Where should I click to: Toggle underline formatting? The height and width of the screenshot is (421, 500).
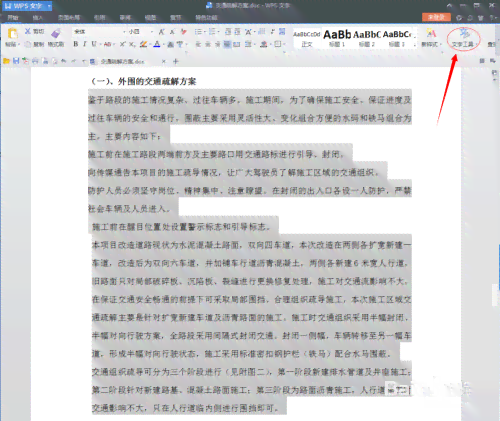coord(94,44)
